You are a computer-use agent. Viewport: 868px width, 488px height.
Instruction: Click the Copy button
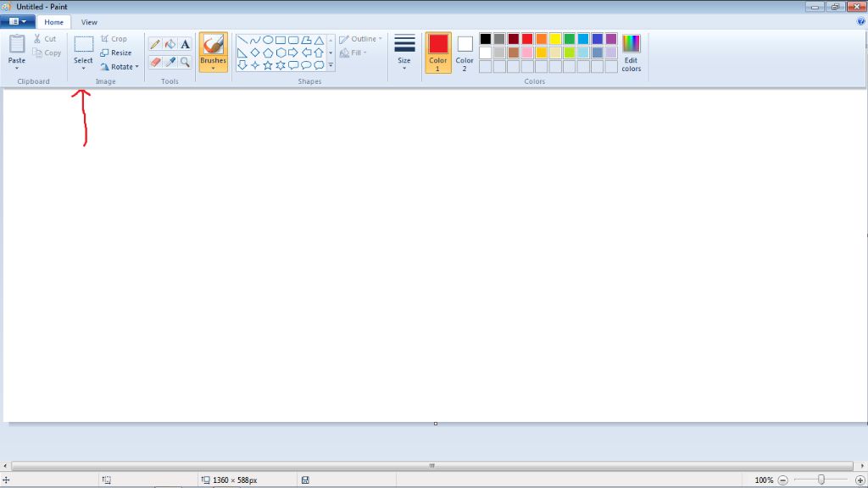pos(47,53)
